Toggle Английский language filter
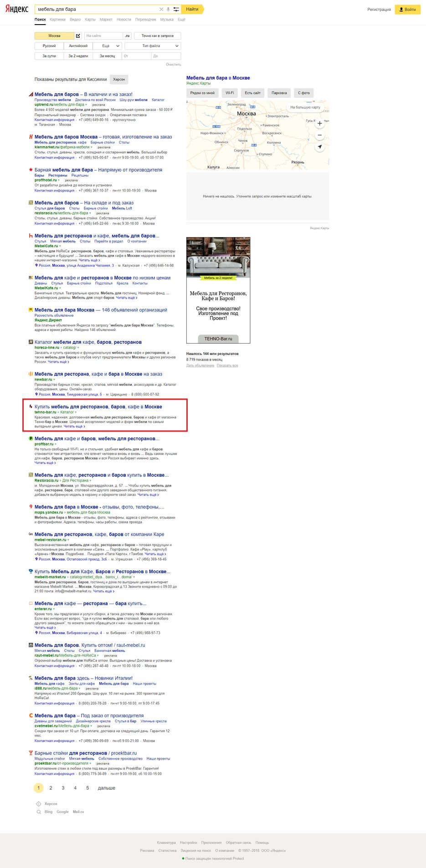This screenshot has height=868, width=426. 78,46
